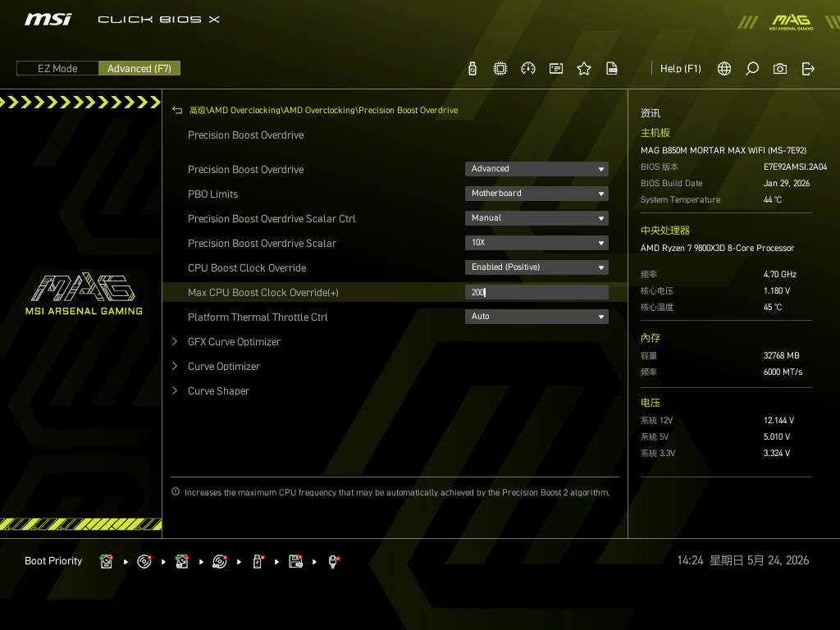Select the Platform Thermal Throttle Ctrl label
Image resolution: width=840 pixels, height=630 pixels.
258,317
